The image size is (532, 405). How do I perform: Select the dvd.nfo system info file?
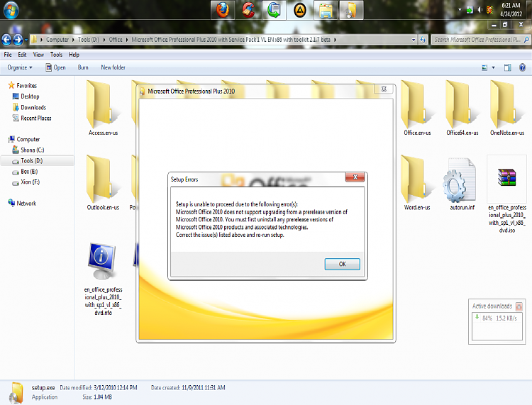pos(103,279)
